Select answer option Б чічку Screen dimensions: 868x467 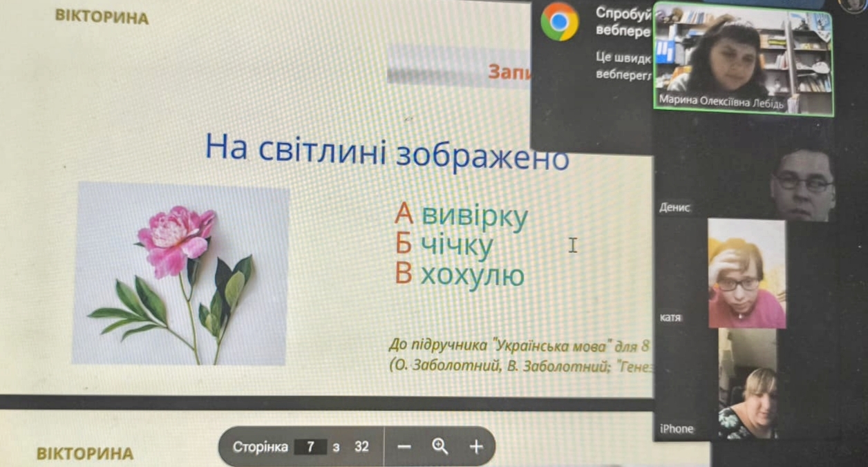[x=444, y=245]
